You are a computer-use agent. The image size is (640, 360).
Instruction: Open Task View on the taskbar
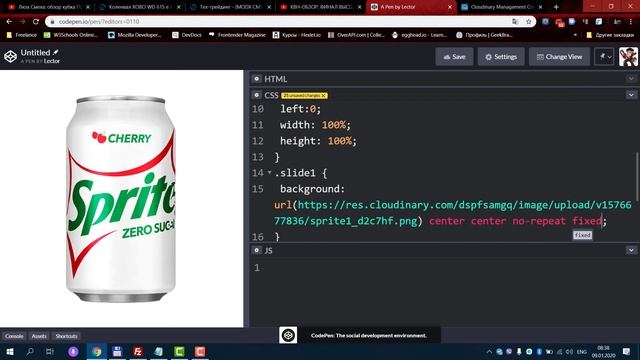[50, 351]
